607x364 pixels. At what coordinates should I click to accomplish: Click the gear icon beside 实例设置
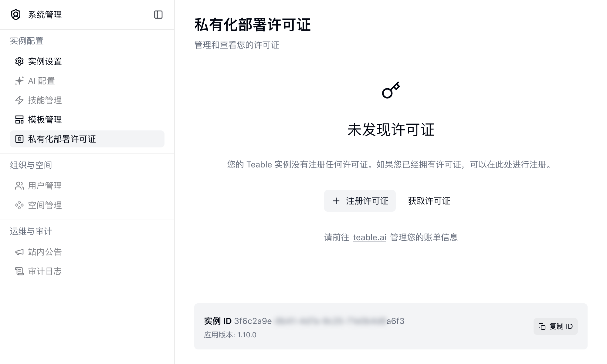coord(19,61)
